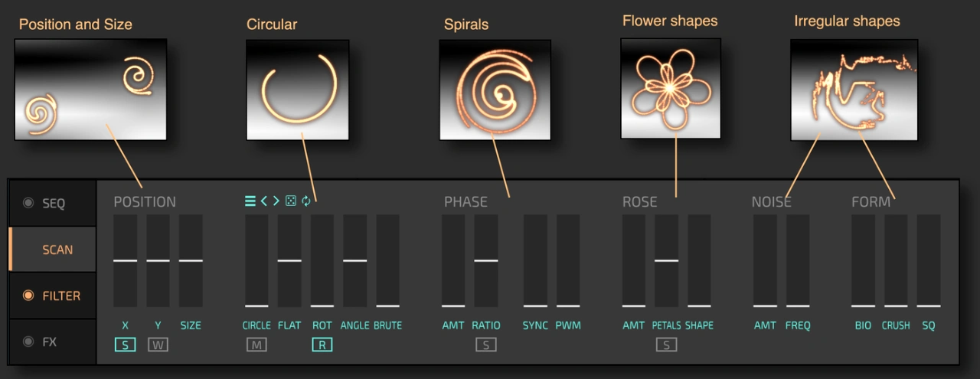This screenshot has width=980, height=379.
Task: Go to next preset with right arrow
Action: [x=276, y=201]
